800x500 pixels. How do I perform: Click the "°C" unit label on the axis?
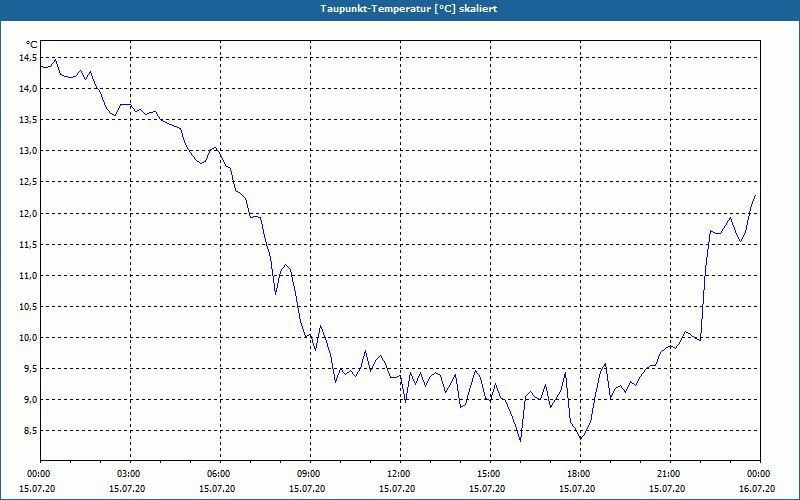tap(32, 45)
